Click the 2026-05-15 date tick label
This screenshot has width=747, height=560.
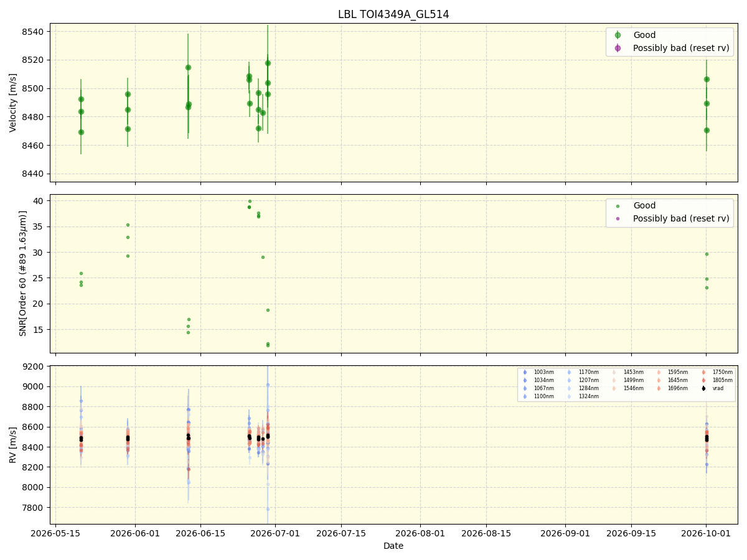coord(56,533)
